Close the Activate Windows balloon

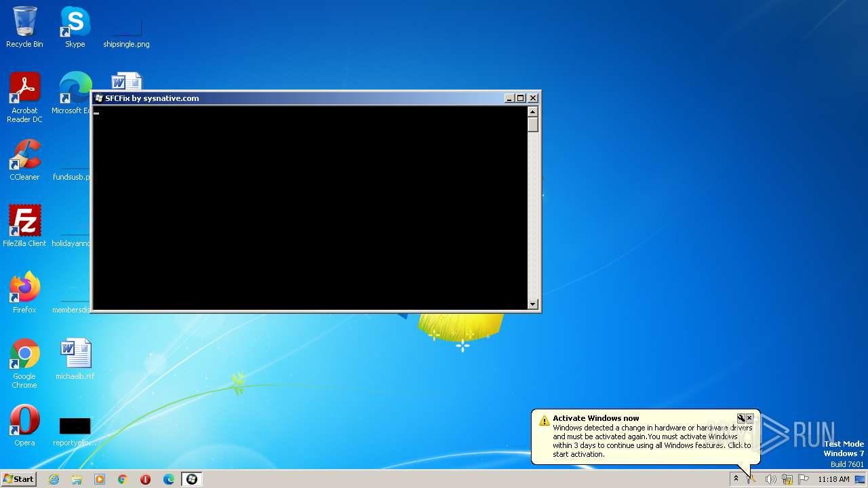pos(749,418)
